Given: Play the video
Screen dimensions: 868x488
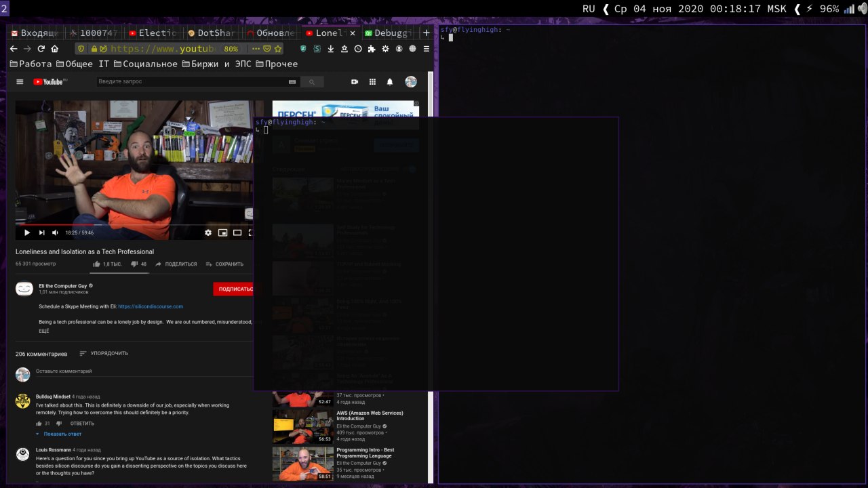Looking at the screenshot, I should (27, 232).
